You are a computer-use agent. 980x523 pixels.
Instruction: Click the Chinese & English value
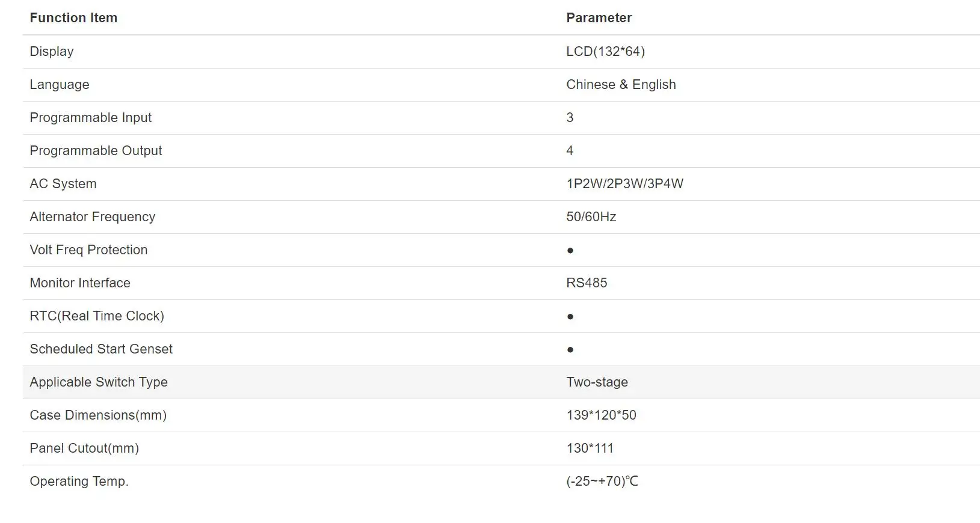621,85
